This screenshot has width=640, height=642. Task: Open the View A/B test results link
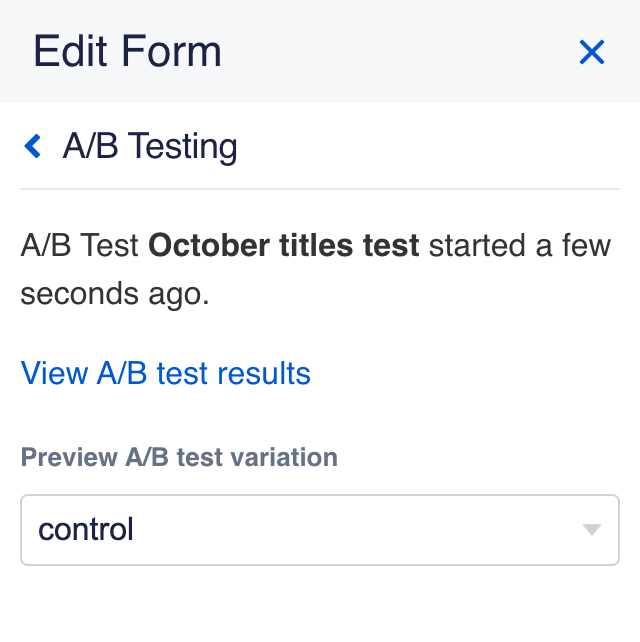[x=166, y=373]
